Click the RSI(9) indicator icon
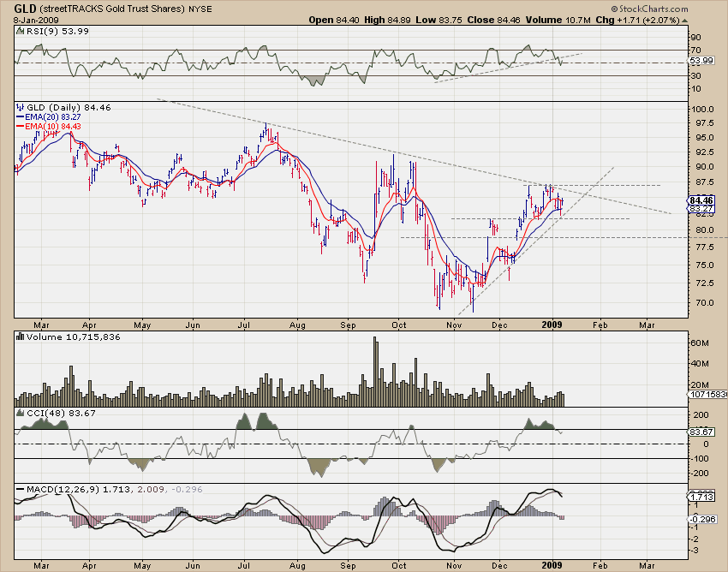The width and height of the screenshot is (728, 572). click(x=20, y=31)
